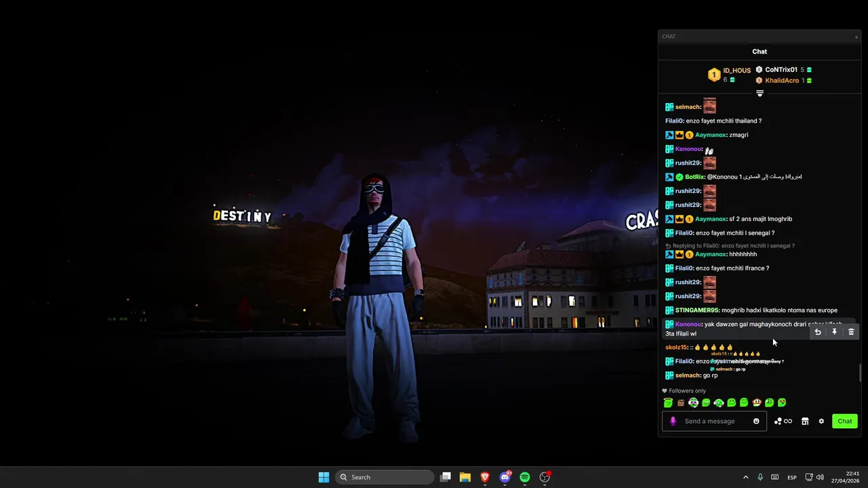Image resolution: width=868 pixels, height=488 pixels.
Task: Open the emoji picker in message box
Action: click(x=756, y=421)
